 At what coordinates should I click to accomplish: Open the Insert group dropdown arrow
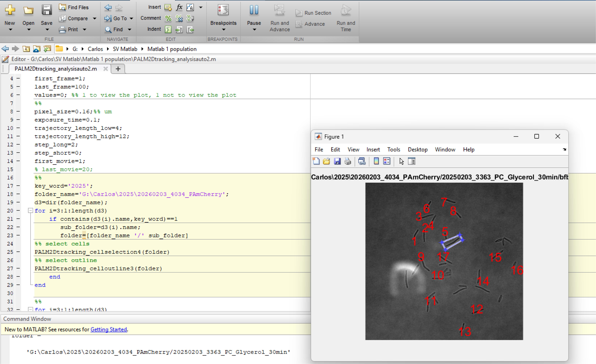click(201, 7)
